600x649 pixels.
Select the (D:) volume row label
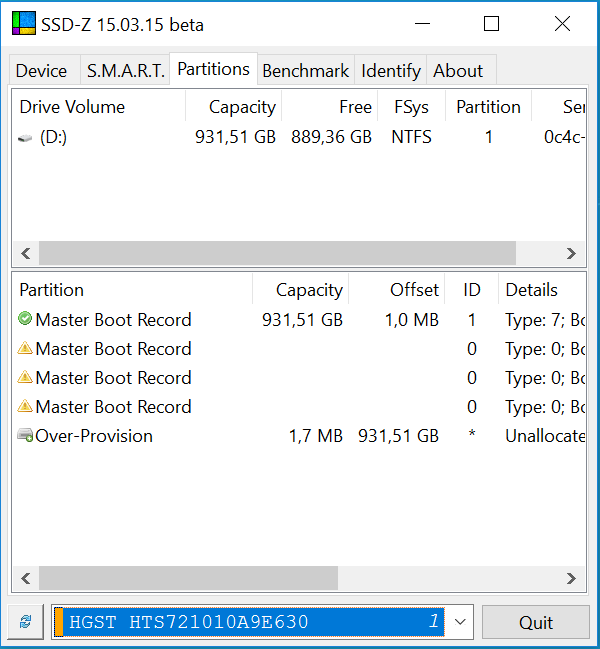[x=53, y=137]
